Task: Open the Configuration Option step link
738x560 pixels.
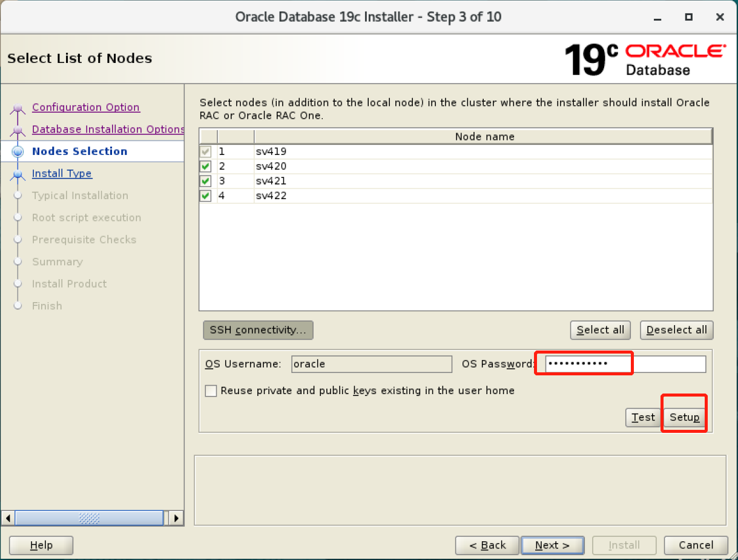Action: point(85,107)
